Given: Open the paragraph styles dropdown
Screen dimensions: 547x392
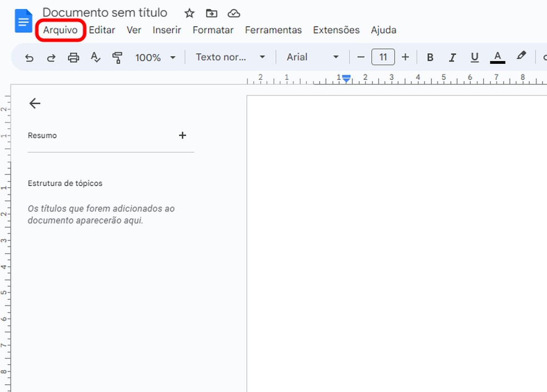Looking at the screenshot, I should coord(231,57).
